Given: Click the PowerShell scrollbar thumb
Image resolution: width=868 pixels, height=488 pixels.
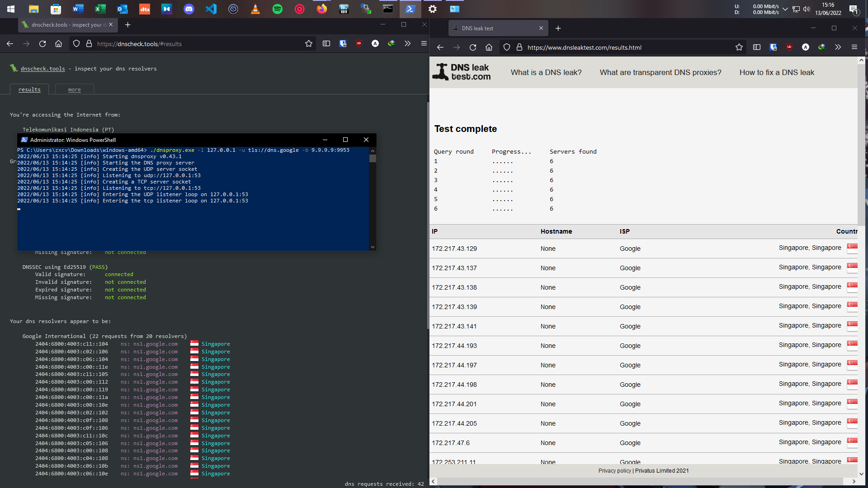Looking at the screenshot, I should click(373, 158).
